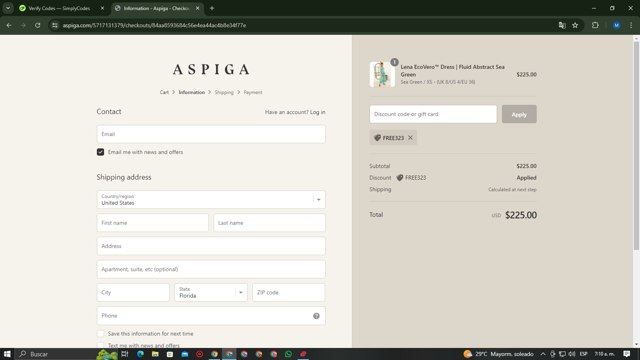Open File Explorer from the taskbar
This screenshot has height=360, width=640.
coord(155,354)
